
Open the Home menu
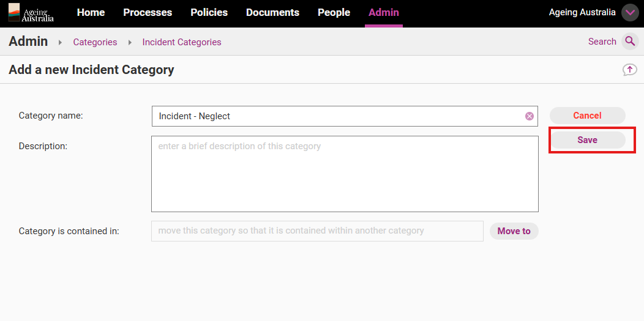coord(91,13)
